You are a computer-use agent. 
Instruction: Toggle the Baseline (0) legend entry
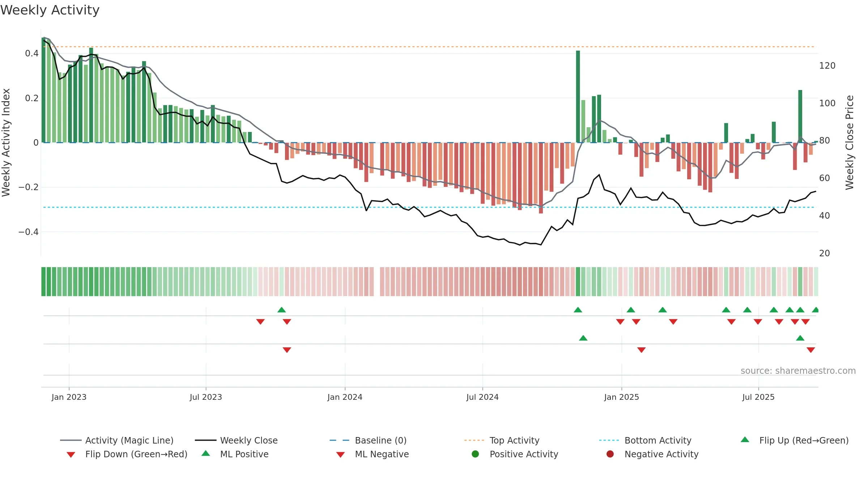[368, 440]
